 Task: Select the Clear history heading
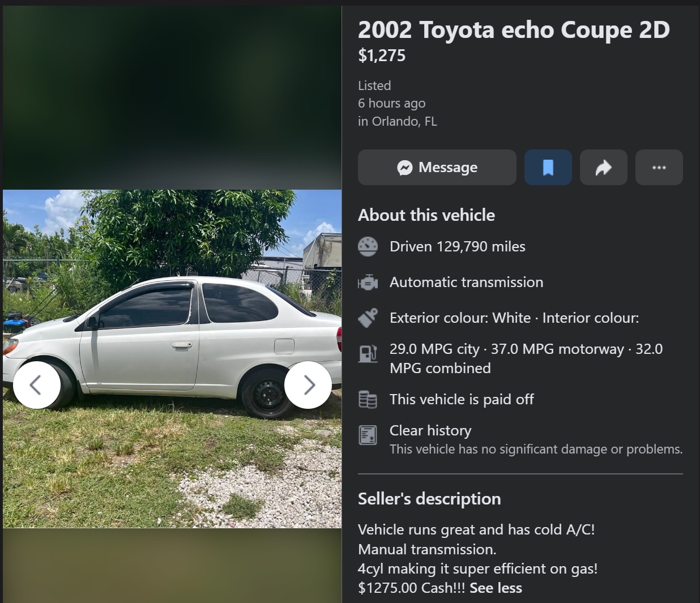pos(430,430)
